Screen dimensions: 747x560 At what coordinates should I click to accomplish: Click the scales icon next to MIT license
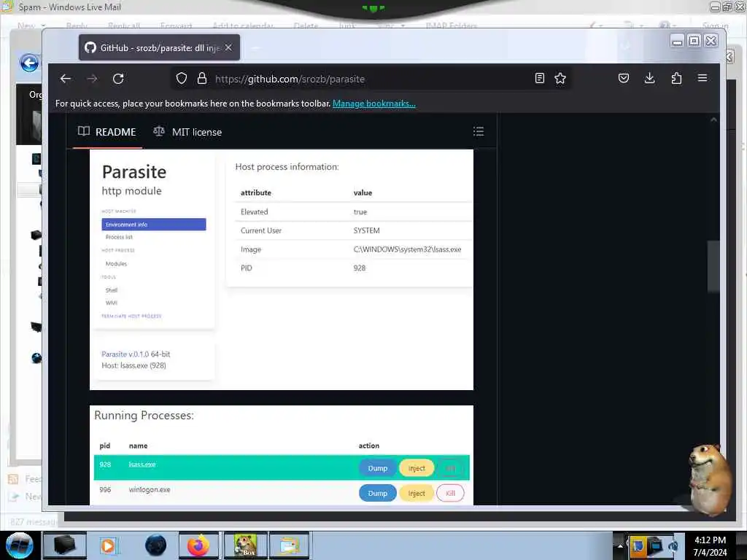click(159, 131)
